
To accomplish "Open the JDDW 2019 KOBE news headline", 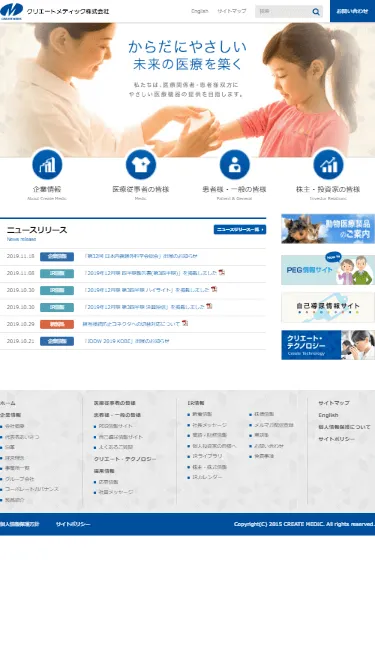I will pos(126,341).
